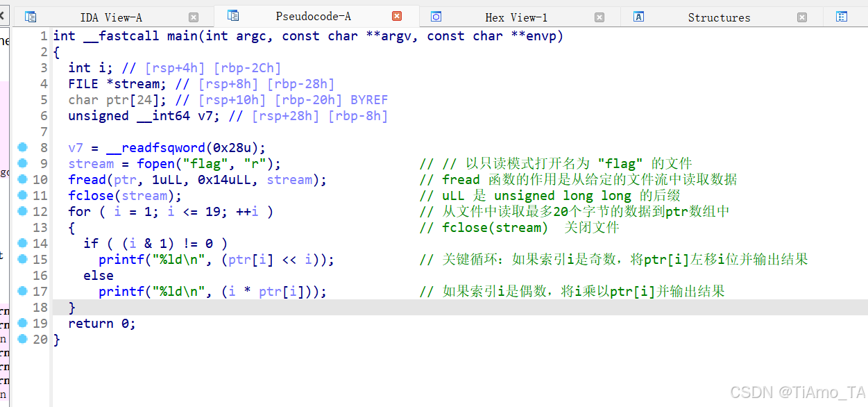
Task: Click the Hex View-1 tab icon
Action: click(x=437, y=17)
